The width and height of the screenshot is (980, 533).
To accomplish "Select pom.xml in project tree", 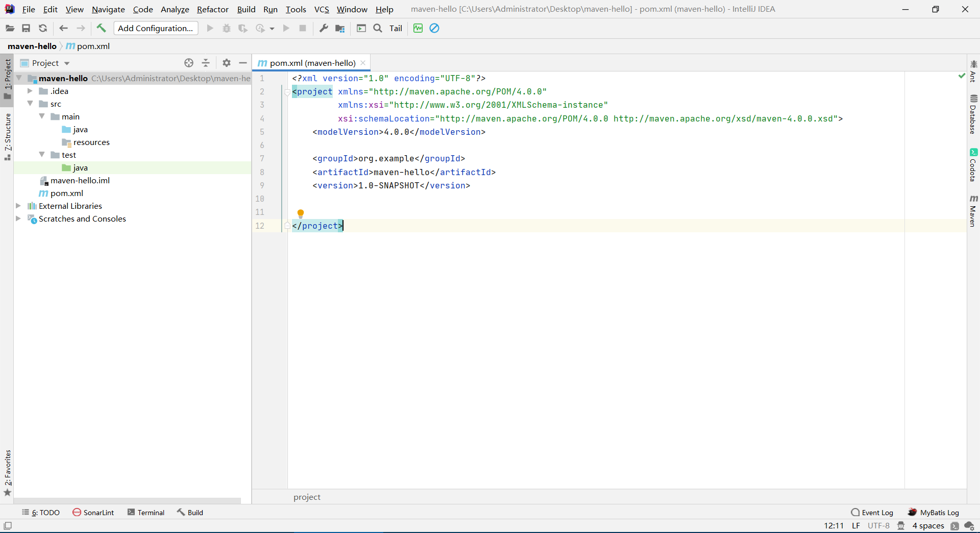I will (x=66, y=193).
